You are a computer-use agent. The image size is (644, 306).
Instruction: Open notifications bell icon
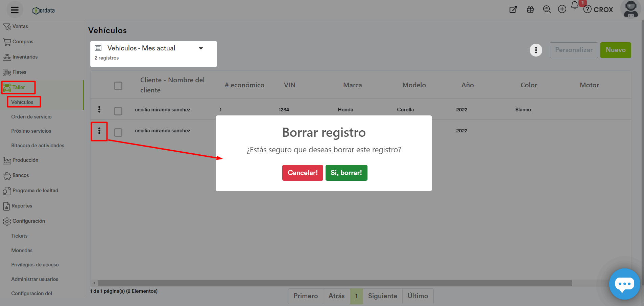coord(575,5)
